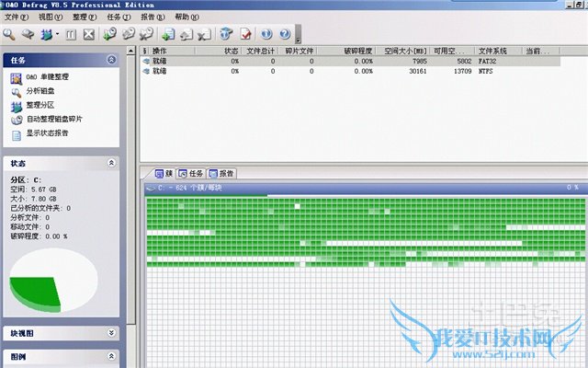The image size is (588, 368).
Task: Click the greyed disk-with-magnifier toolbar icon
Action: pyautogui.click(x=28, y=35)
